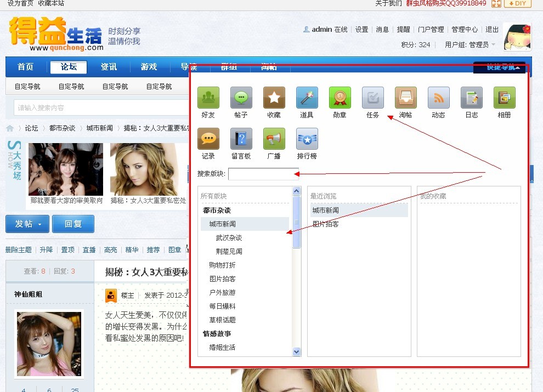
Task: Open the 任务 tasks icon
Action: 372,98
